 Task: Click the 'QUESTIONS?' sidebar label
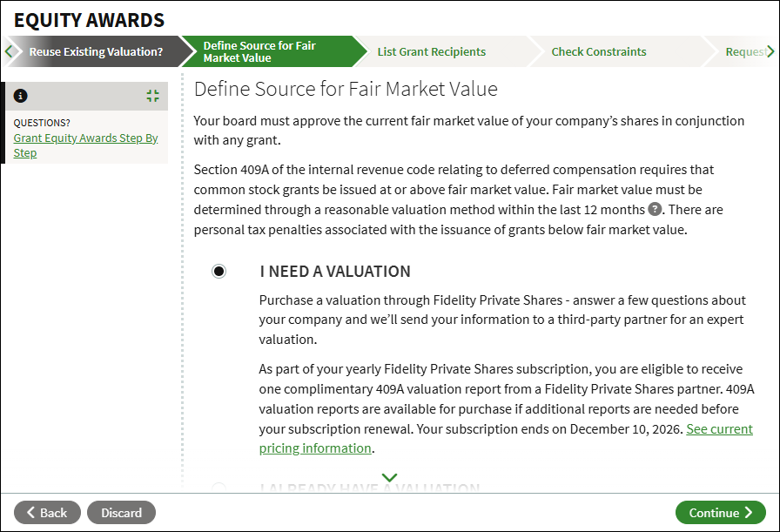pos(42,123)
